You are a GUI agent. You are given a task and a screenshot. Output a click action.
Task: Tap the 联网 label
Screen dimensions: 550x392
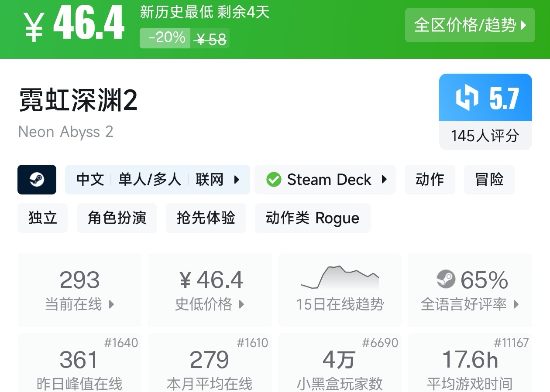(210, 180)
